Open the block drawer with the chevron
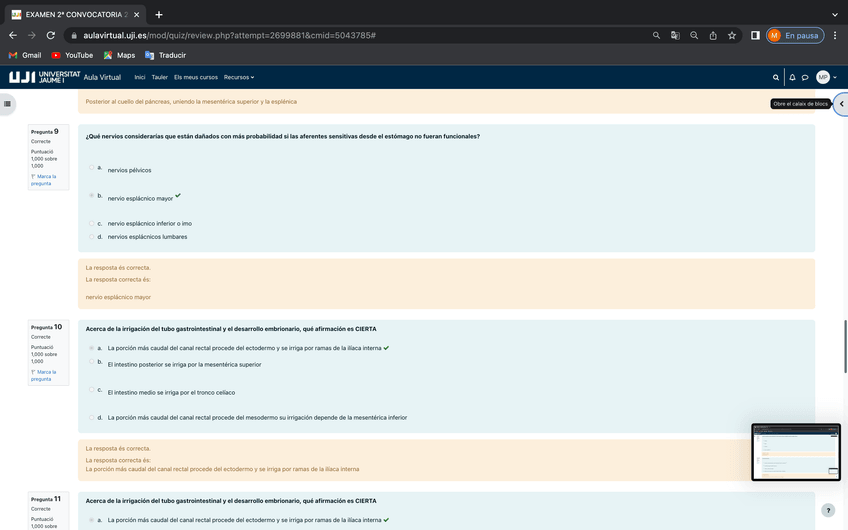This screenshot has width=848, height=530. click(x=841, y=104)
